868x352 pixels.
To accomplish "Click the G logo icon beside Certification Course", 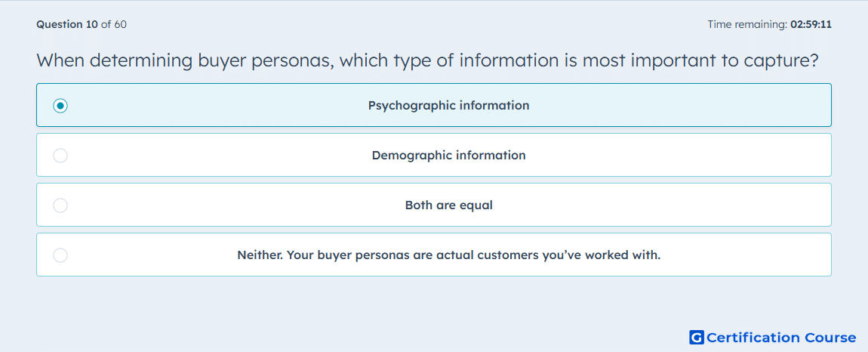I will [697, 337].
